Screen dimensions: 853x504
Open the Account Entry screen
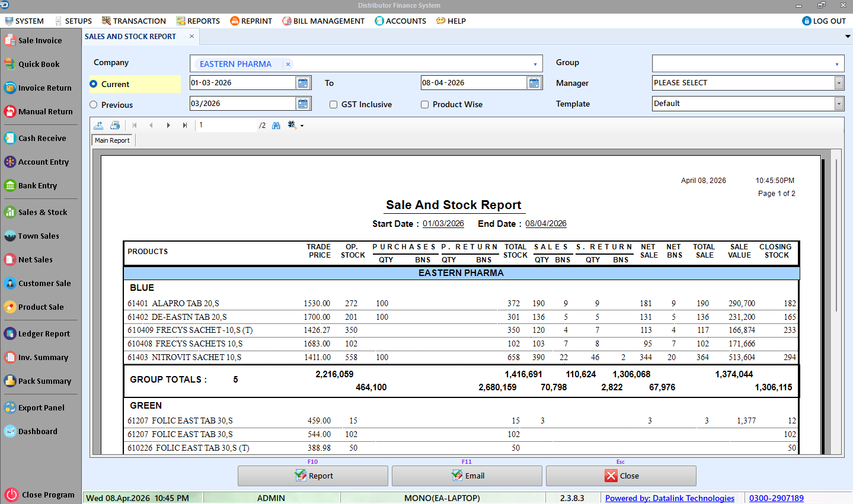click(x=37, y=162)
